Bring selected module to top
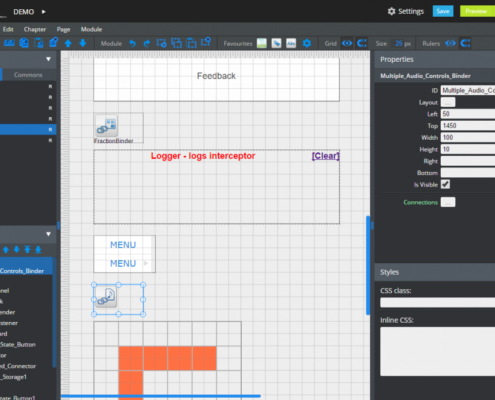This screenshot has height=400, width=495. 27,250
